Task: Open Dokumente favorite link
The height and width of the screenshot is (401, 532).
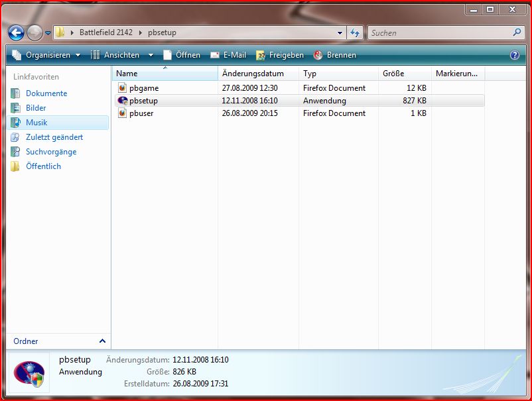Action: pos(46,93)
